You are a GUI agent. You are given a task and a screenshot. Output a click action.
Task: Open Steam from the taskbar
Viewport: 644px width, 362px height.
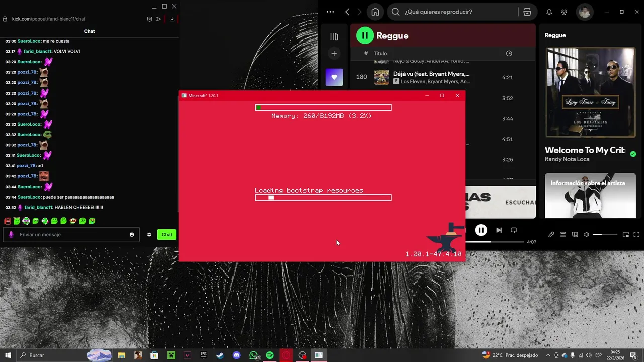220,355
